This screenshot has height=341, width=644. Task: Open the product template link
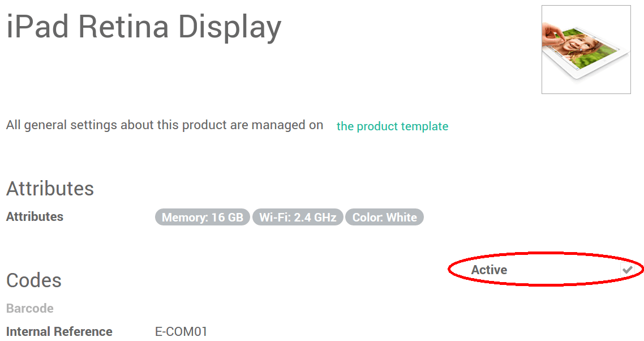[392, 126]
